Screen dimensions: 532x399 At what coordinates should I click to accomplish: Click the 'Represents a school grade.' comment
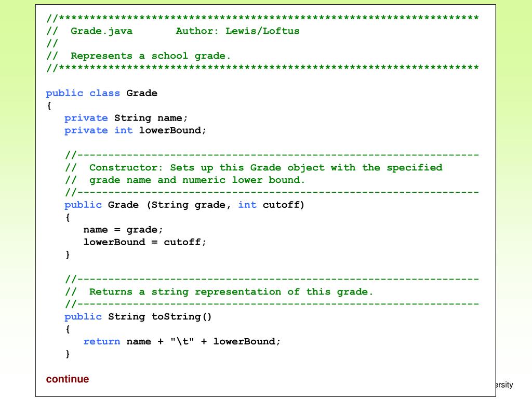coord(151,56)
